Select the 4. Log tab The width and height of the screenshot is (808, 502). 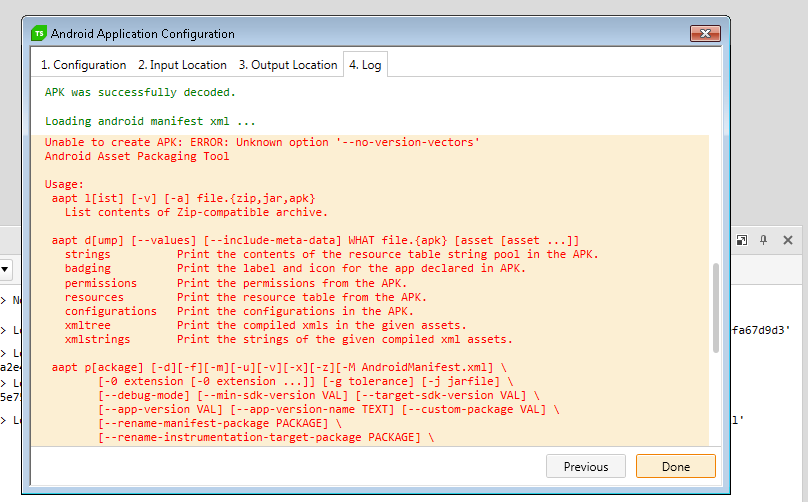coord(364,65)
